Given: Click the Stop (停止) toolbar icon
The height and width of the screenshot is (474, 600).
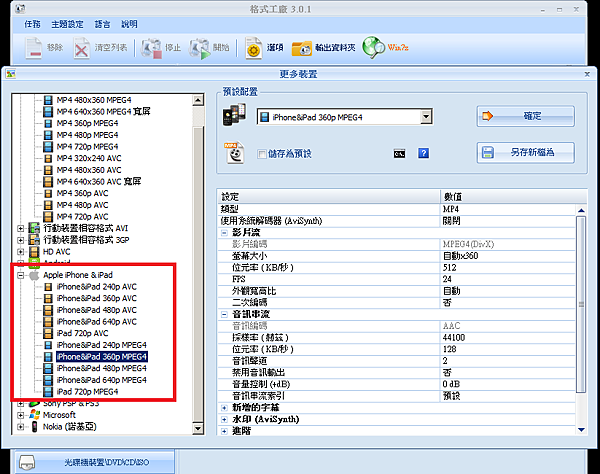Looking at the screenshot, I should (152, 48).
